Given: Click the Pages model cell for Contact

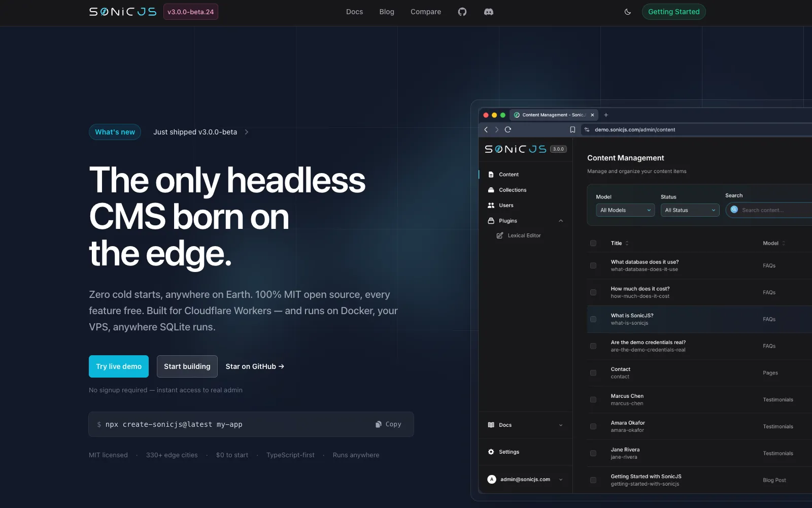Looking at the screenshot, I should [x=770, y=373].
